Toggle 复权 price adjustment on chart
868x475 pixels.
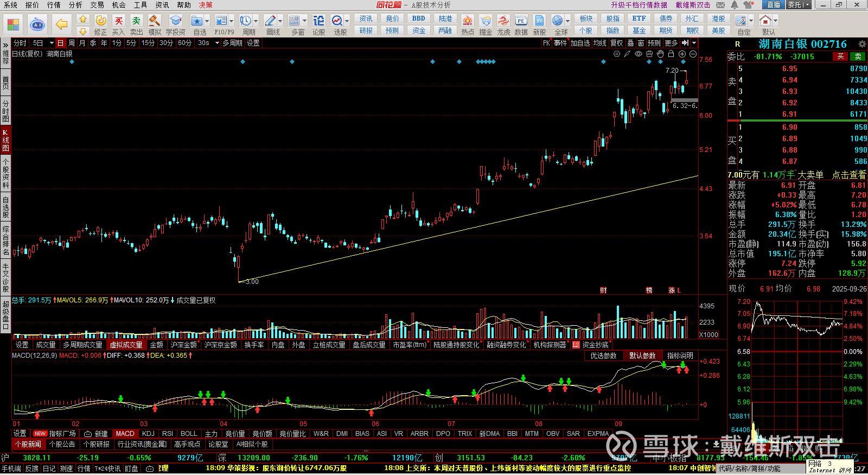(616, 43)
